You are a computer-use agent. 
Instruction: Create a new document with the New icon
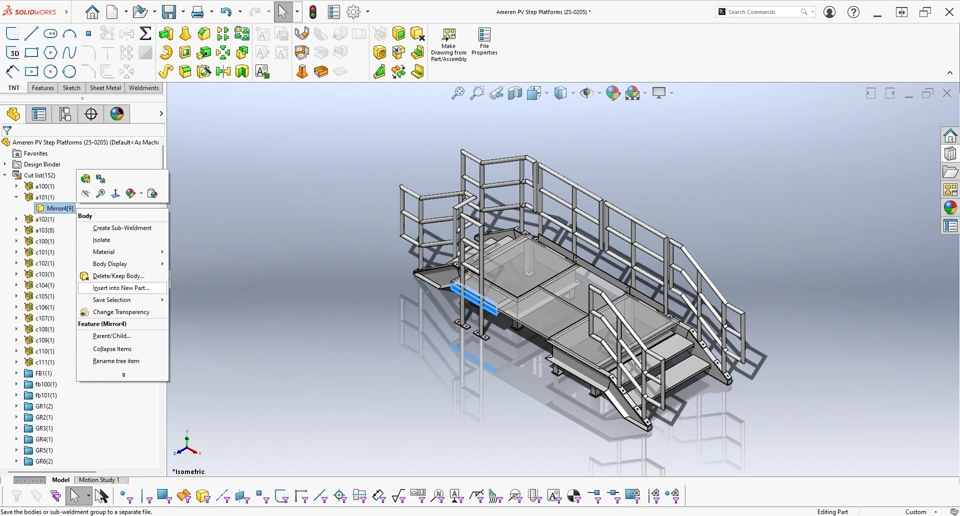point(112,12)
